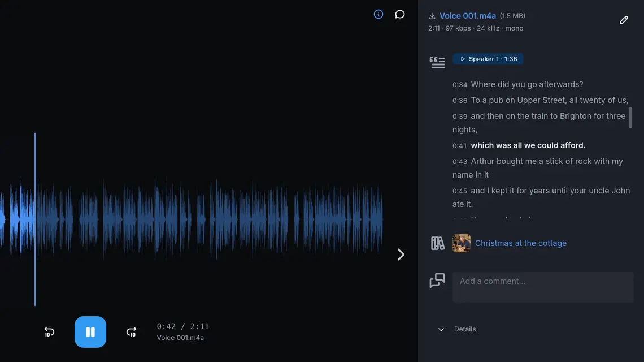Click the transcript scrollbar handle
The image size is (644, 362).
[x=630, y=118]
